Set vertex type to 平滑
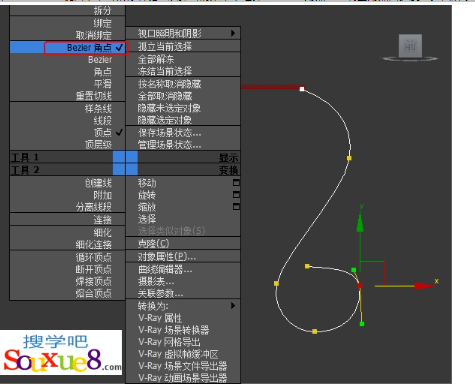This screenshot has width=475, height=386. coord(67,84)
